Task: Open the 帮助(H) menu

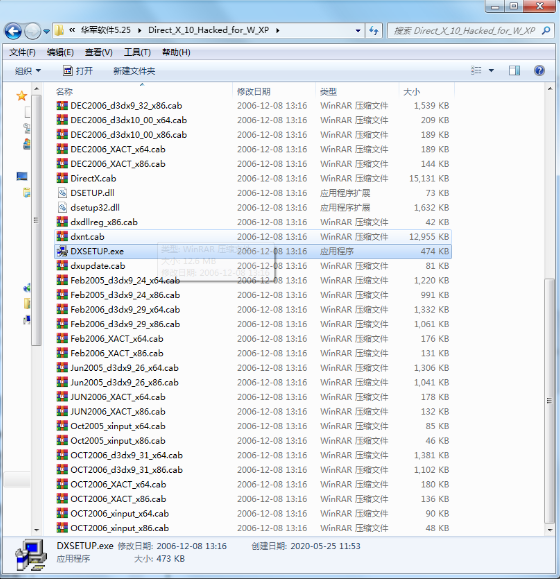Action: [176, 53]
